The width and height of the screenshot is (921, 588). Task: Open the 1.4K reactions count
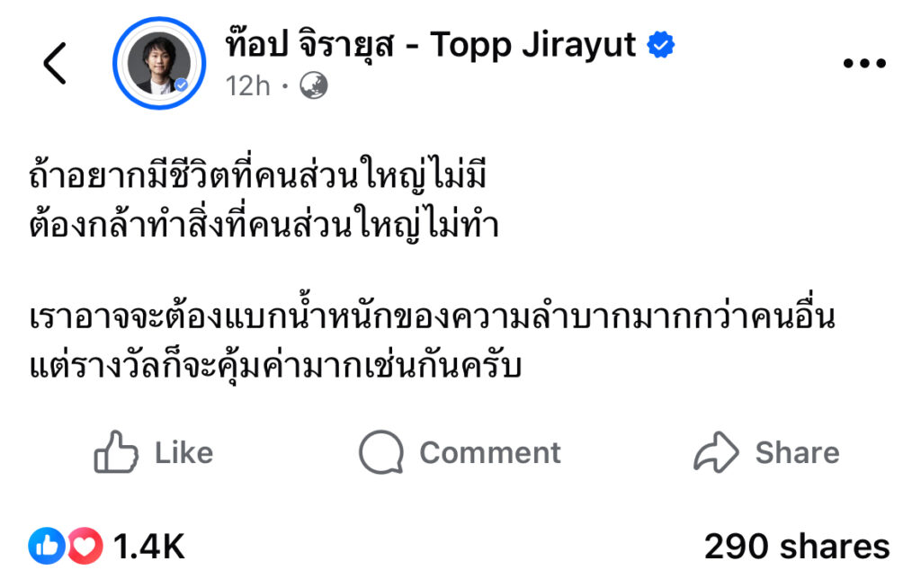(149, 547)
